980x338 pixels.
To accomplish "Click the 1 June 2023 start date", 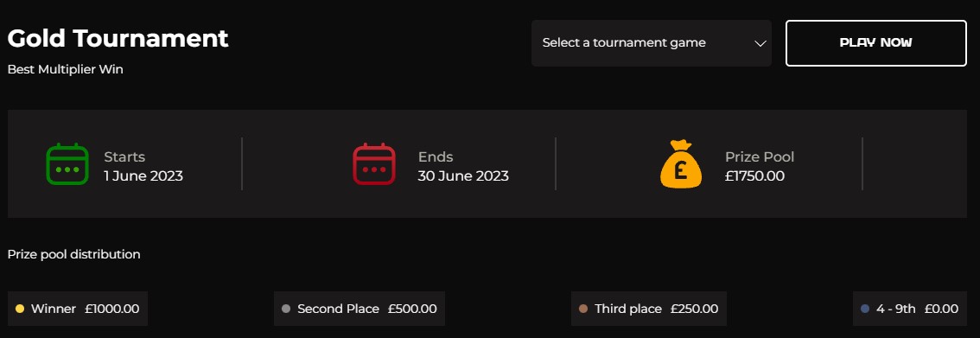I will click(143, 176).
